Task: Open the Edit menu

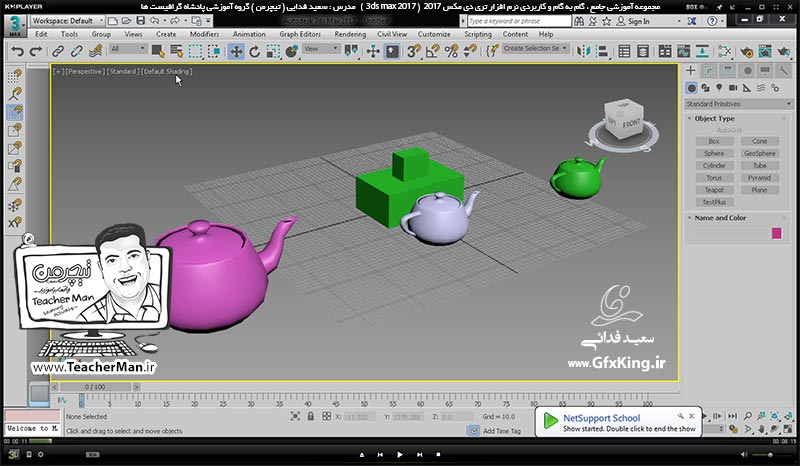Action: (x=41, y=34)
